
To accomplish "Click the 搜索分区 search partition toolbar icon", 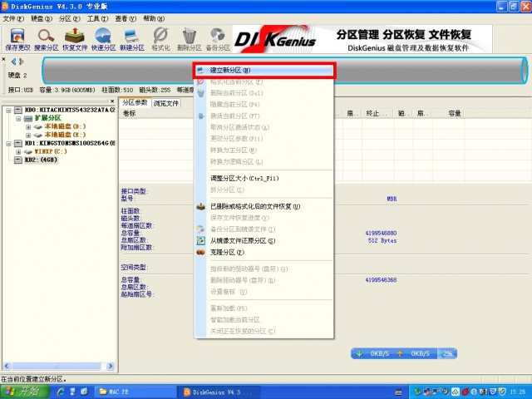I will (x=47, y=39).
